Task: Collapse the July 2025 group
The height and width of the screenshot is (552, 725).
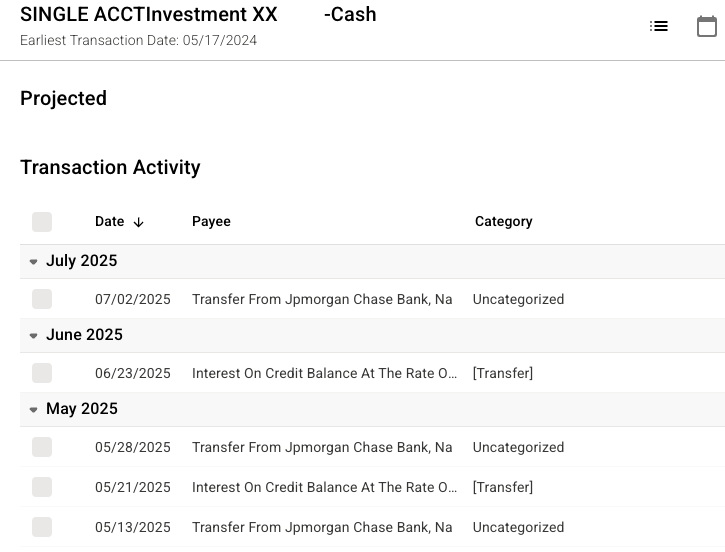Action: [x=34, y=262]
